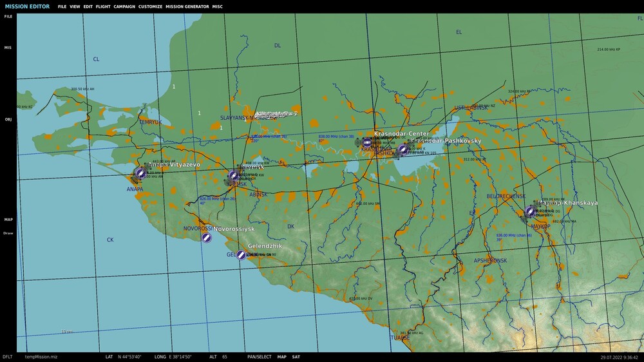Expand the CUSTOMIZE menu
This screenshot has height=362, width=644.
(x=150, y=6)
